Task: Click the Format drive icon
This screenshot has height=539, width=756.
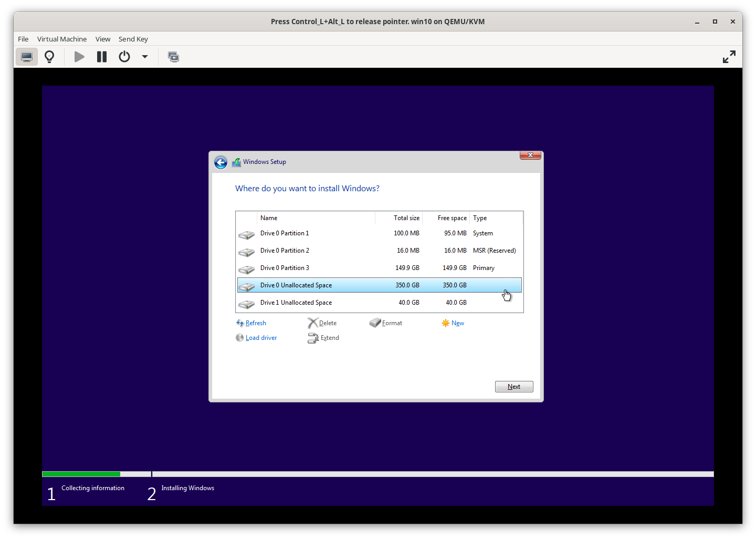Action: click(375, 323)
